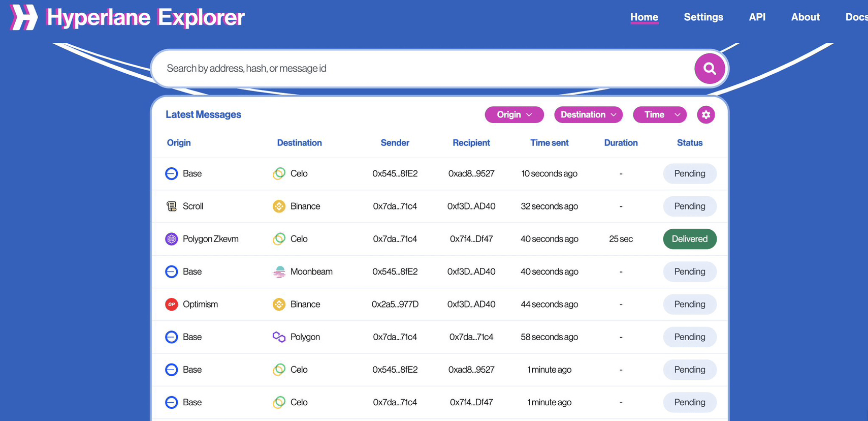Click sender 0x7da..71c4 in the Scroll row

[x=395, y=206]
